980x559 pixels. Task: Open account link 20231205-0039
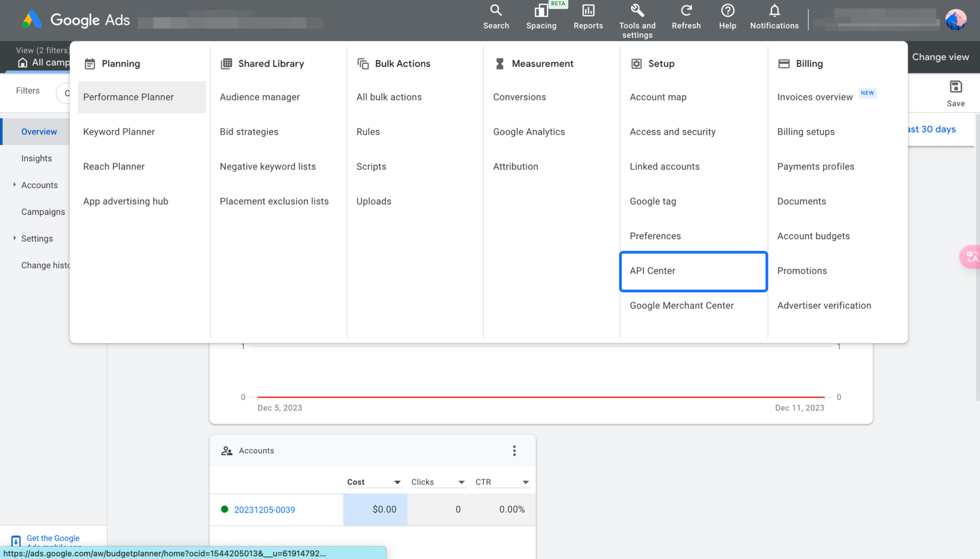264,509
